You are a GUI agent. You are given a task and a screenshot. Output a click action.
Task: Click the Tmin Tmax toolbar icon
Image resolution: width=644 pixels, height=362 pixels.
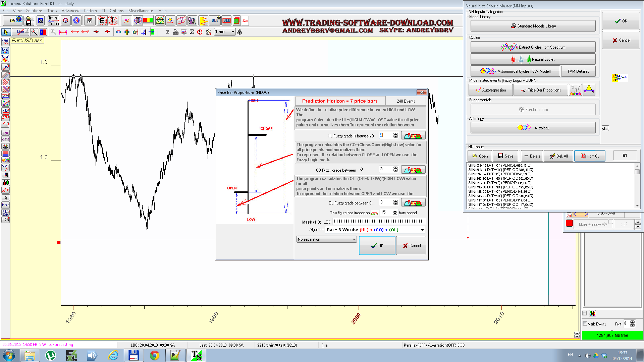pos(53,21)
